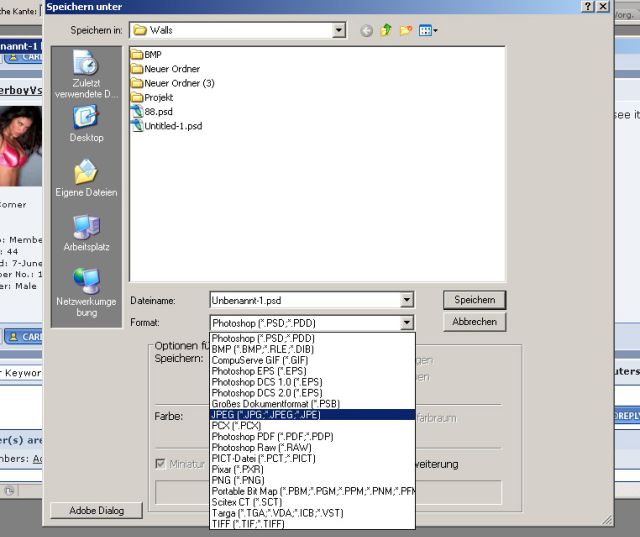Open Eigene Dateien from places bar
This screenshot has width=640, height=537.
[86, 178]
